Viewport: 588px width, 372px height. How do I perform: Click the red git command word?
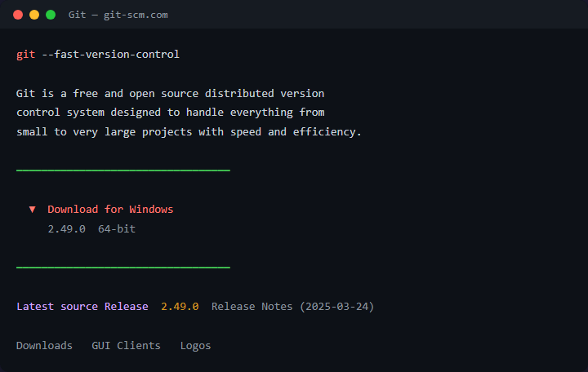(x=26, y=55)
